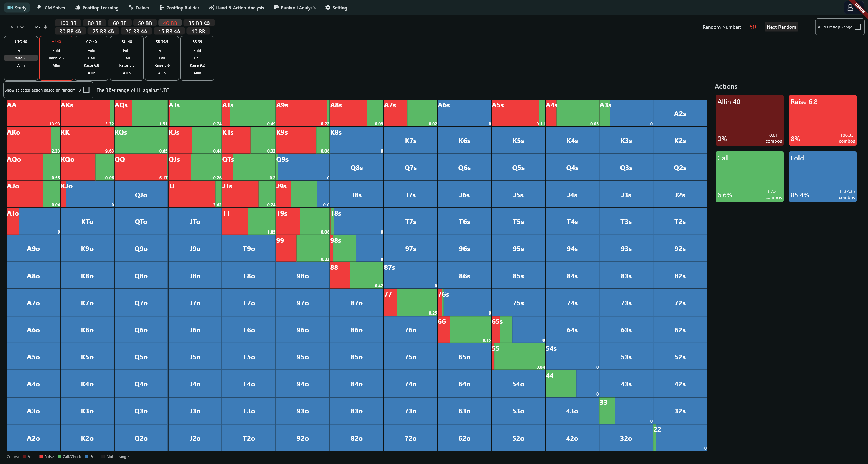Click the Random Number value 50
Screen dimensions: 868x464
click(753, 27)
